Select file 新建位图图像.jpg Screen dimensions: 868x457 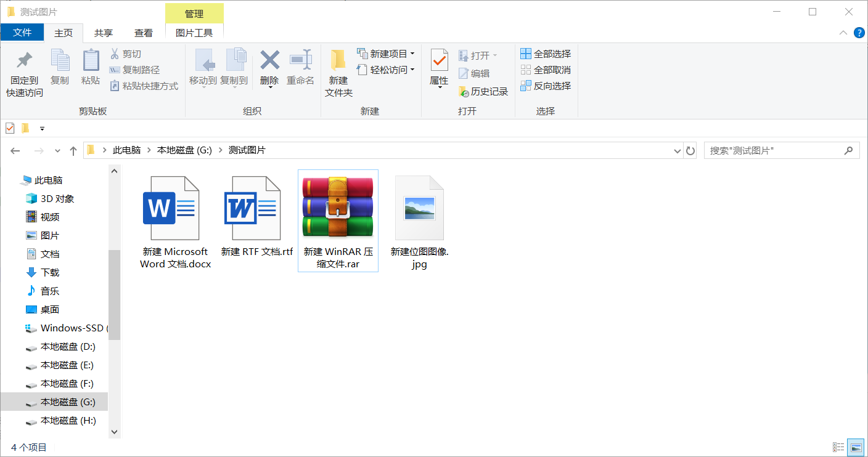419,221
